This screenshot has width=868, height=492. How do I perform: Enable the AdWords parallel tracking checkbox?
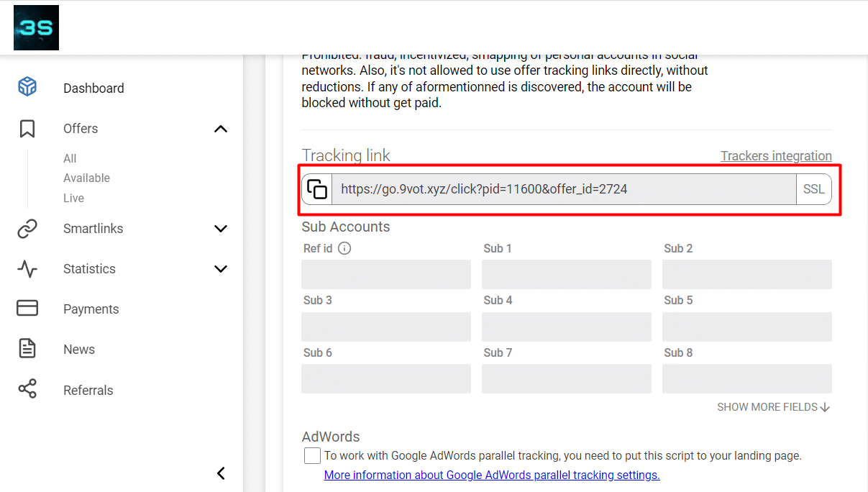pos(312,455)
